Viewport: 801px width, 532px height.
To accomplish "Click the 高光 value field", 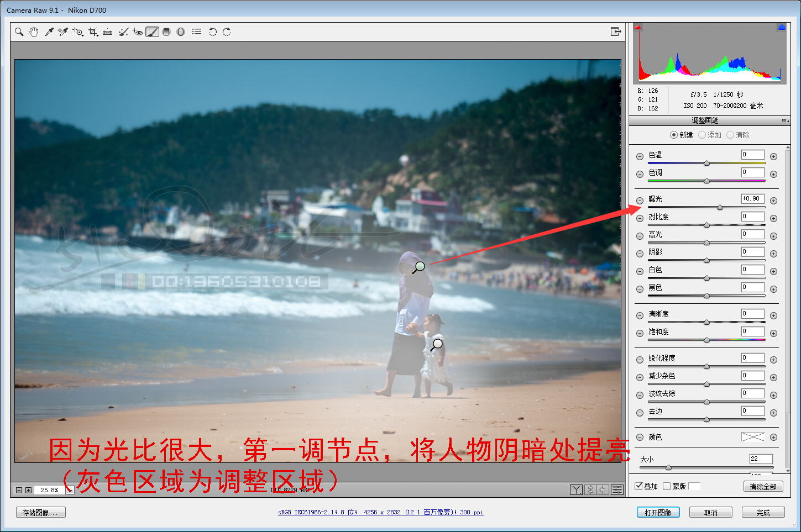I will tap(753, 234).
